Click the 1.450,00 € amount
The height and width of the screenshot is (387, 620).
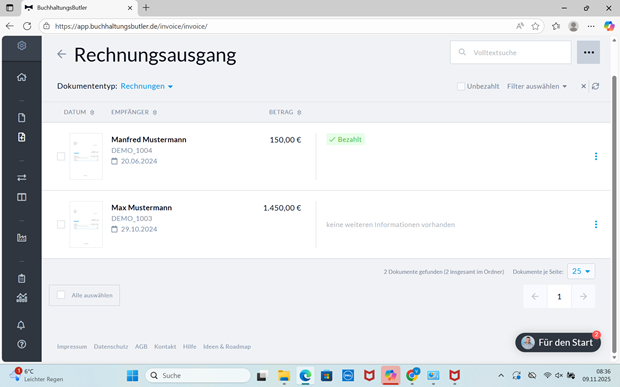pos(282,208)
